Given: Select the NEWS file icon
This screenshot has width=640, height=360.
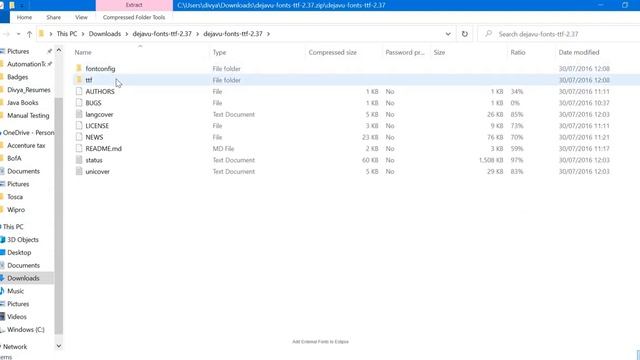Looking at the screenshot, I should click(x=79, y=137).
